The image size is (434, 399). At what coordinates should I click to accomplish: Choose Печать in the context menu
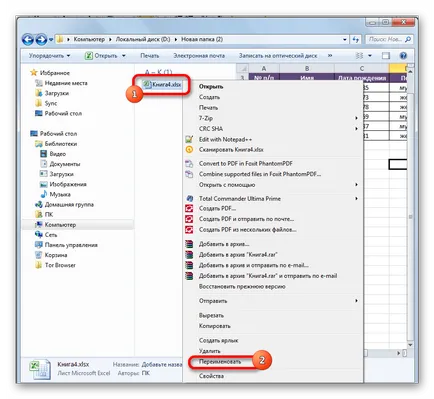click(209, 108)
